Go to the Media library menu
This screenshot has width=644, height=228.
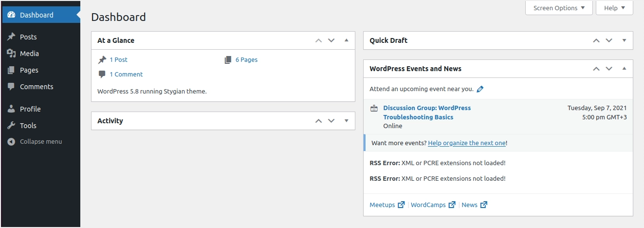click(x=29, y=54)
